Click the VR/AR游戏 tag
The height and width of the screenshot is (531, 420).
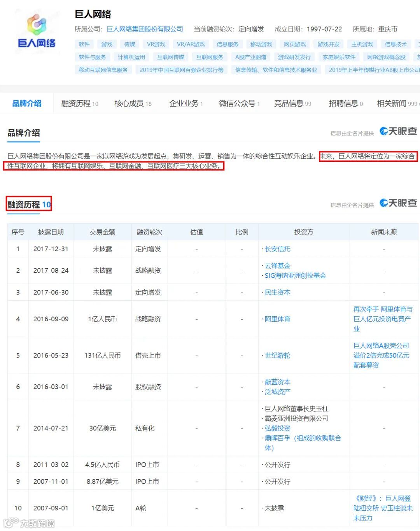click(x=191, y=44)
